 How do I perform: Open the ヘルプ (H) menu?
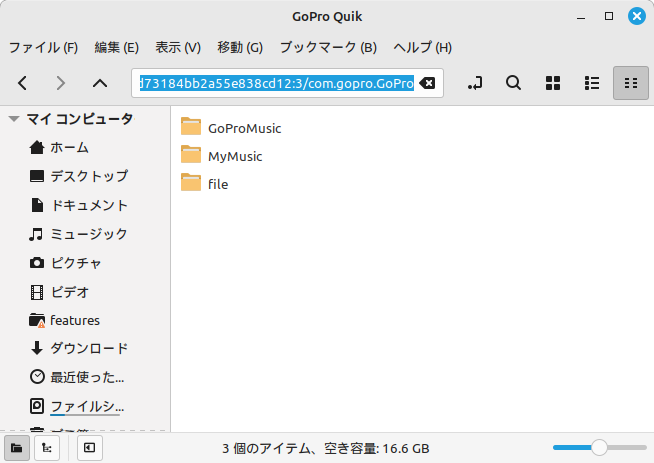423,47
